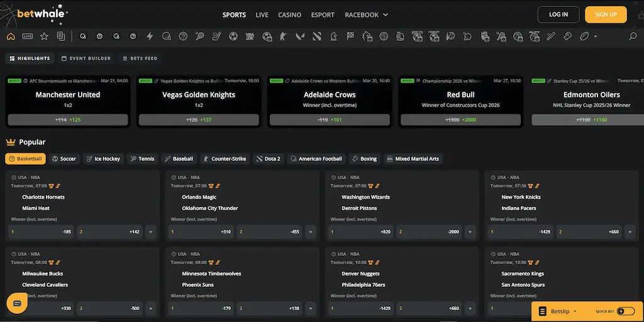644x322 pixels.
Task: Select the ice hockey stick icon in sports bar
Action: [x=216, y=36]
